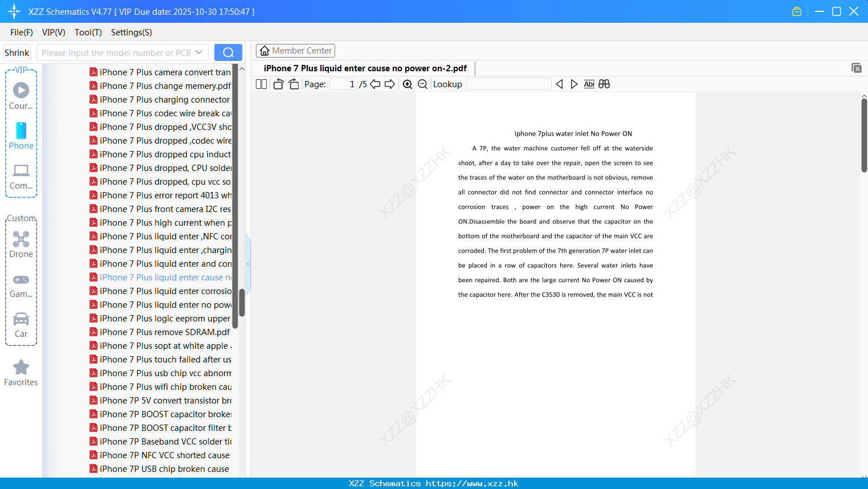Open iPhone 7 Plus dropped ,VCC3V file
The height and width of the screenshot is (489, 868).
click(160, 127)
